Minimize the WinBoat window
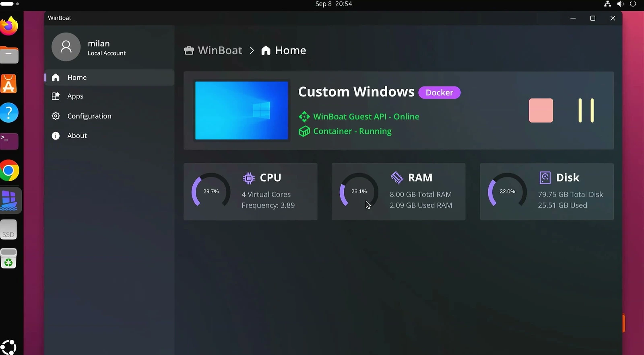644x355 pixels. click(x=573, y=18)
